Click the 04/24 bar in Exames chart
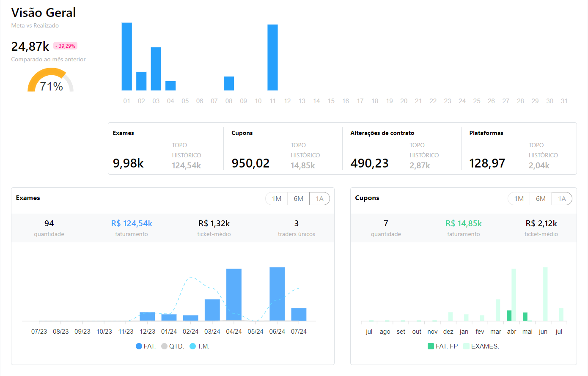This screenshot has height=376, width=588. 234,295
